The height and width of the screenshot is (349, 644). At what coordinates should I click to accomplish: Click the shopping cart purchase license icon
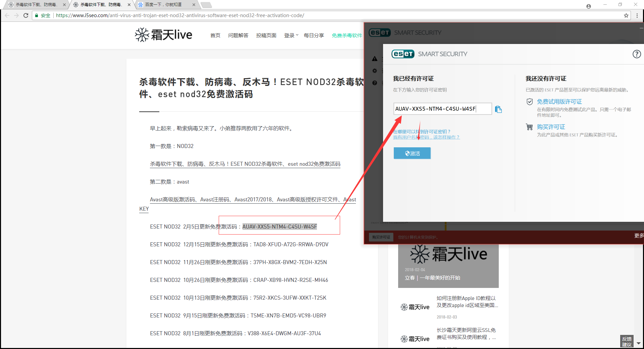[529, 127]
